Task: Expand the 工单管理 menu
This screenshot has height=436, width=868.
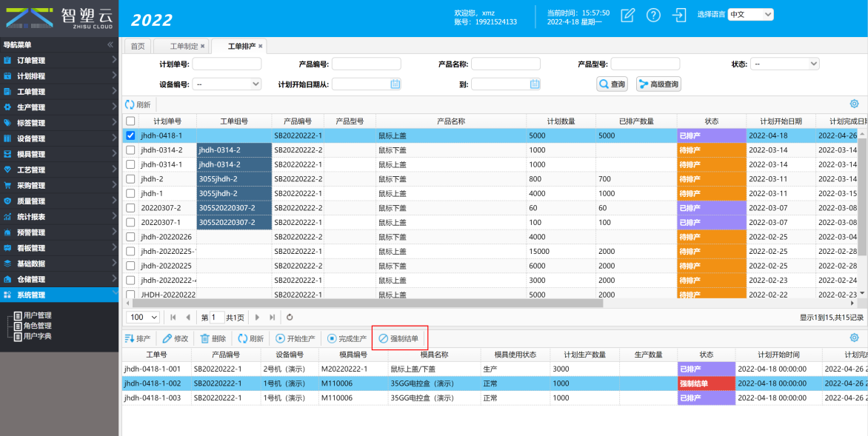Action: [59, 91]
